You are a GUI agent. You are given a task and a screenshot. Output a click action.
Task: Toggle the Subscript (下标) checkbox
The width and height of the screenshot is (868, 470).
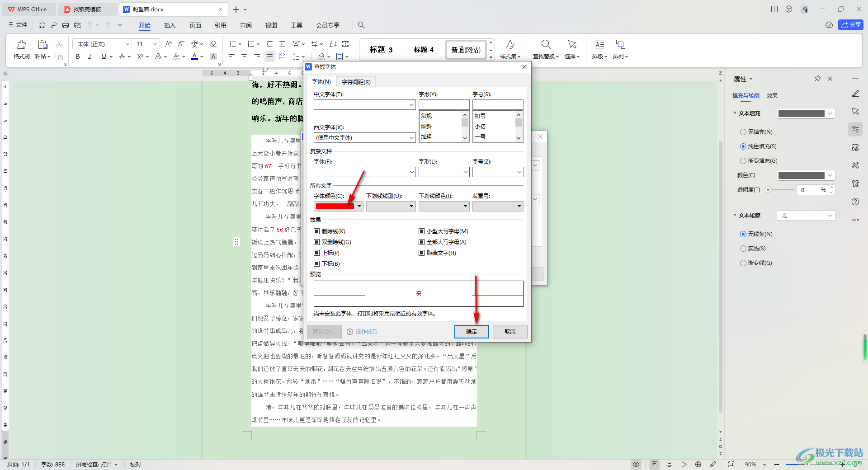tap(316, 263)
